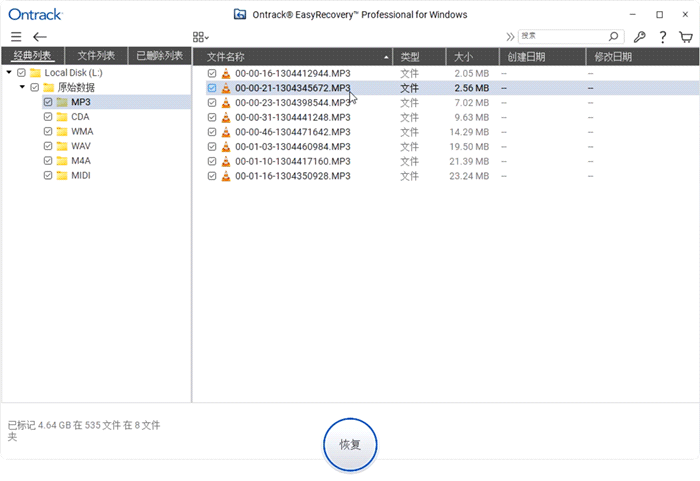Uncheck the Local Disk (L:) checkbox
Viewport: 700px width, 481px height.
tap(21, 72)
